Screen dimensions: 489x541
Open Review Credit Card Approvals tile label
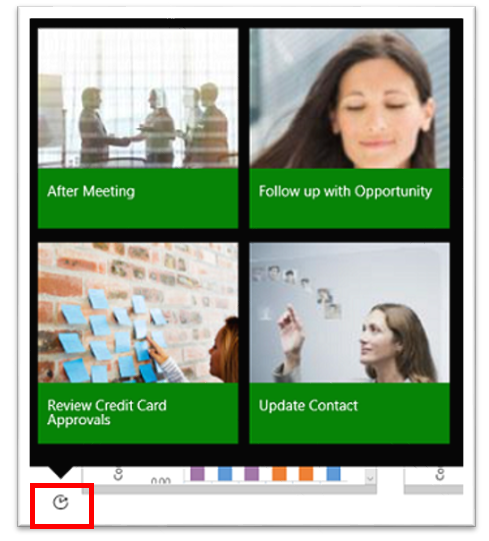pyautogui.click(x=107, y=412)
